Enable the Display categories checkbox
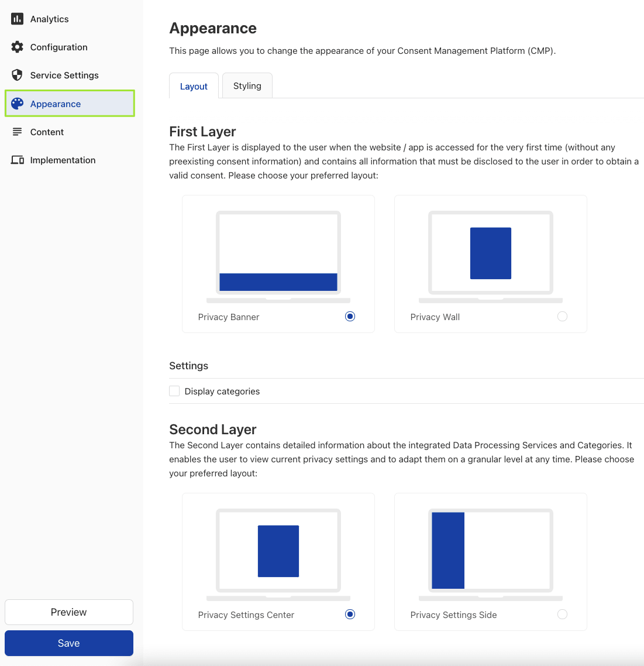The image size is (644, 666). coord(174,391)
